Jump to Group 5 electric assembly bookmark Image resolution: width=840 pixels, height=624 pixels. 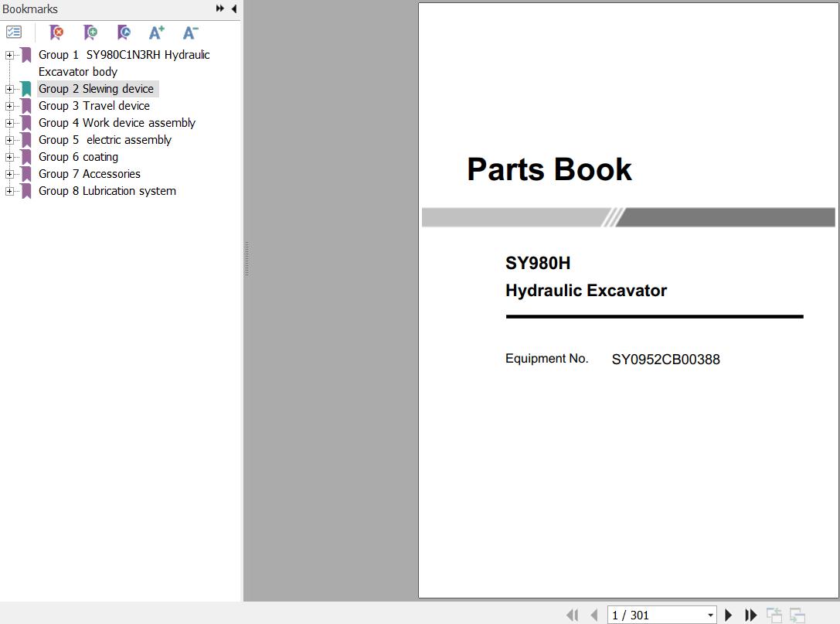click(105, 140)
